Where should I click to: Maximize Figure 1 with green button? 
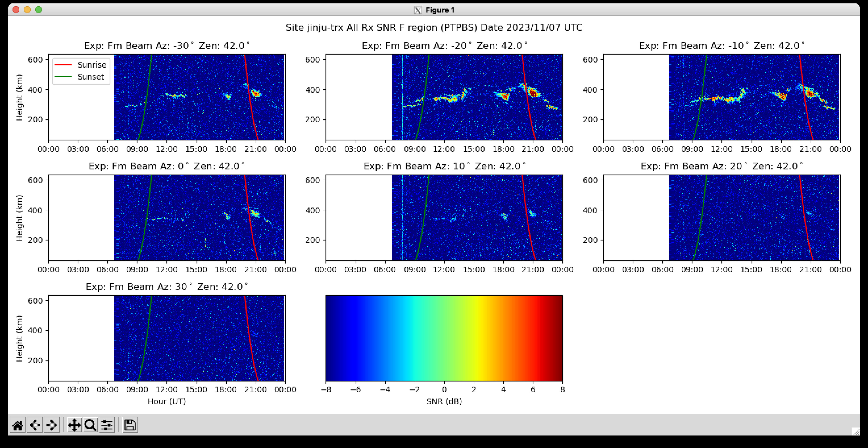[x=39, y=10]
